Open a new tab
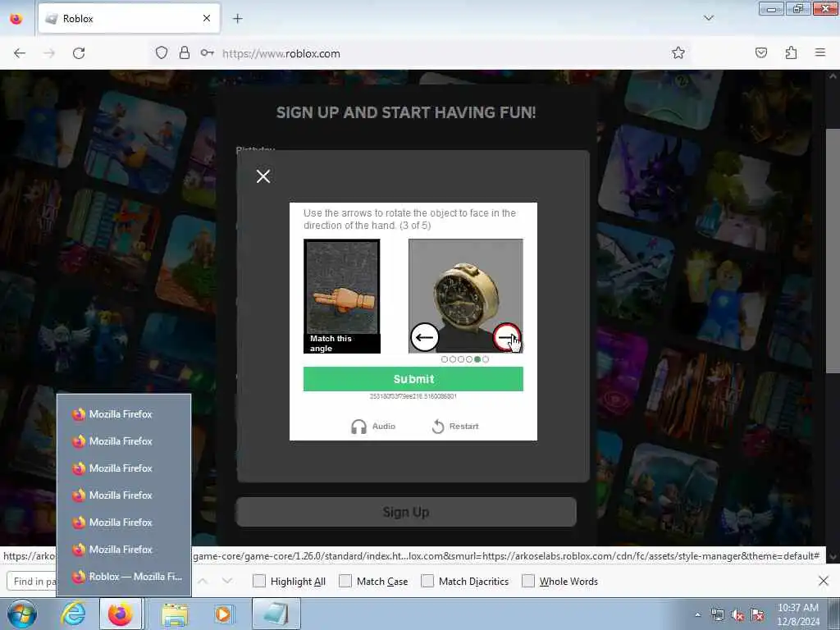The image size is (840, 630). pos(237,19)
